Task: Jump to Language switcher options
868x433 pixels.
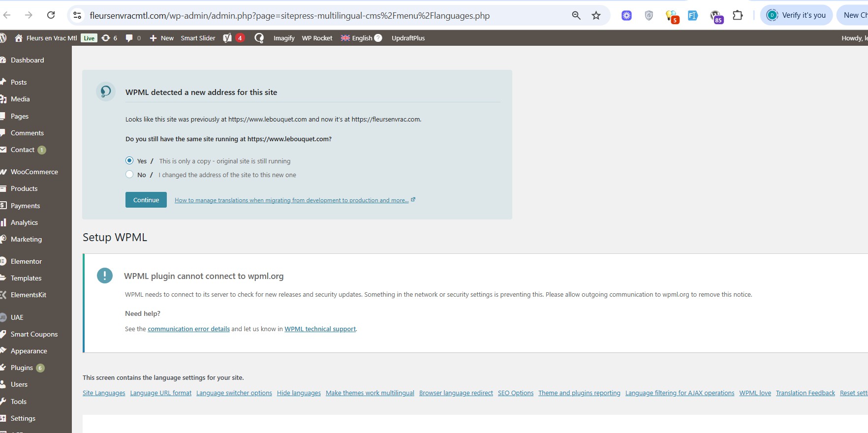Action: (234, 393)
